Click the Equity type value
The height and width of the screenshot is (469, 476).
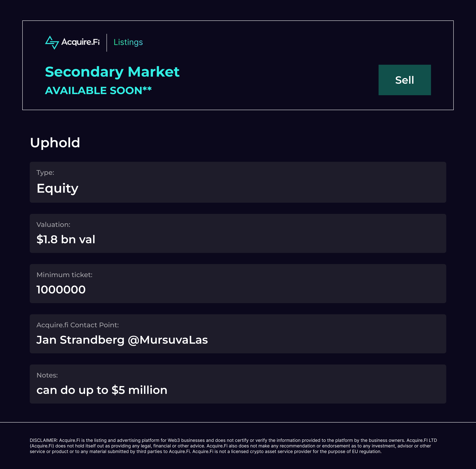click(57, 188)
